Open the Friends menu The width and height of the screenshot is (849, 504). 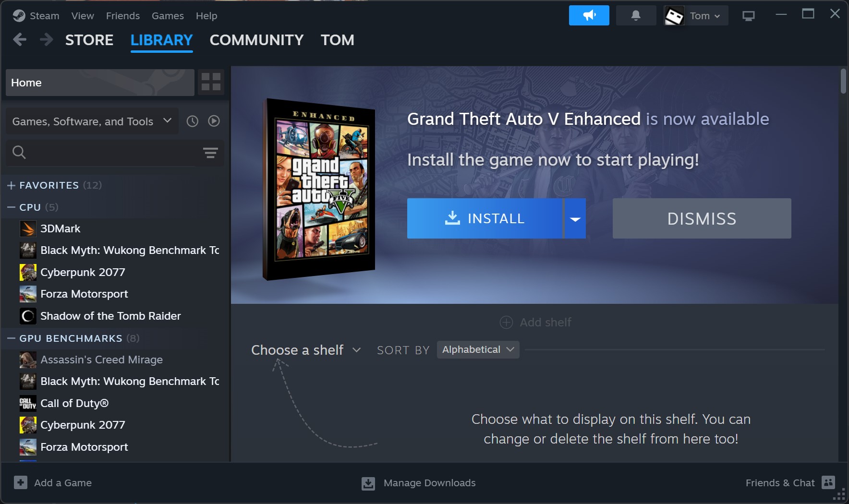point(123,16)
